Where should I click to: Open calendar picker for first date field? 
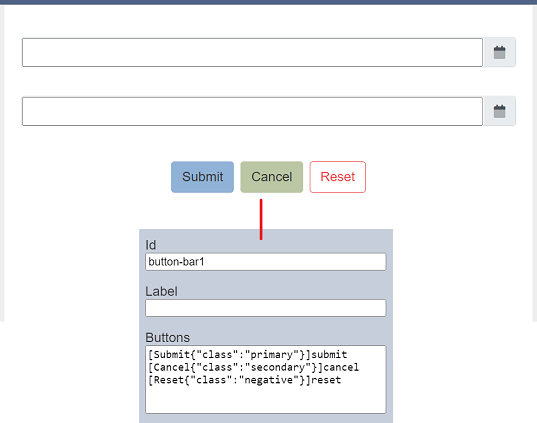(499, 52)
